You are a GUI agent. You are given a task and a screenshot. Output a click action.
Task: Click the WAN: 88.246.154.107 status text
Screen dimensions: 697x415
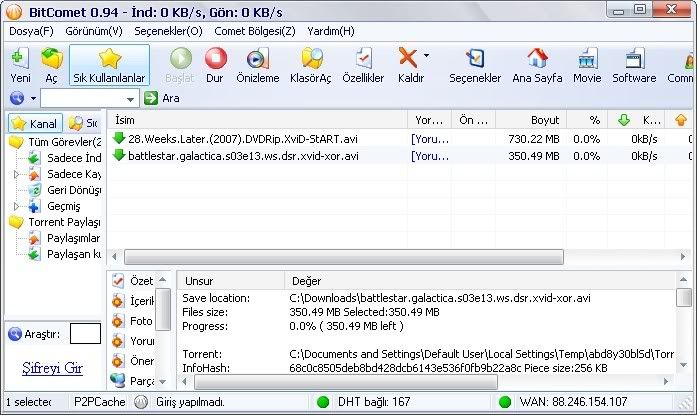point(573,402)
